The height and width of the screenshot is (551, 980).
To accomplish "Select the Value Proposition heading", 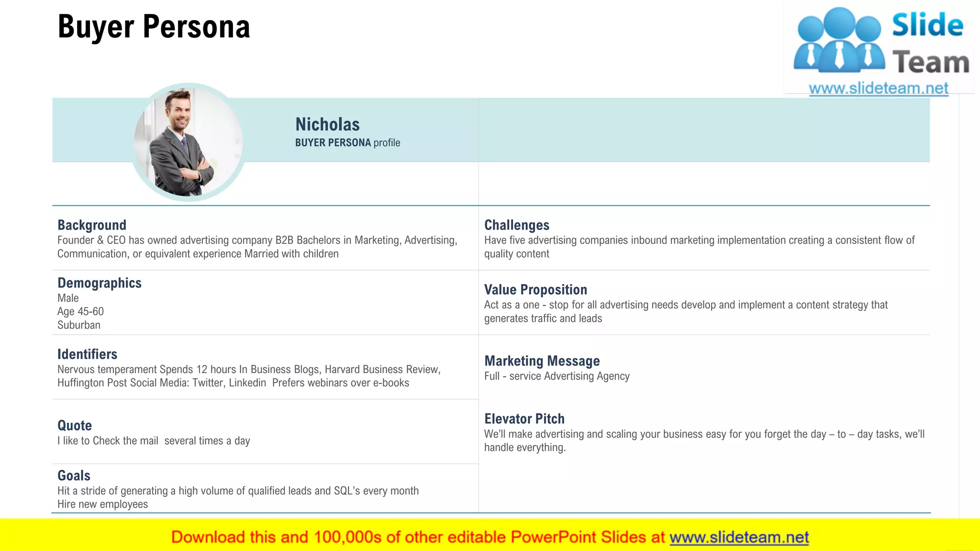I will pyautogui.click(x=535, y=289).
